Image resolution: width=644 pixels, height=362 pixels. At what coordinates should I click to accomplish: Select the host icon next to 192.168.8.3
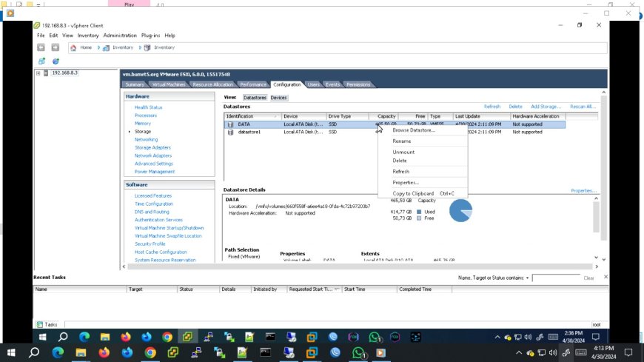coord(46,73)
